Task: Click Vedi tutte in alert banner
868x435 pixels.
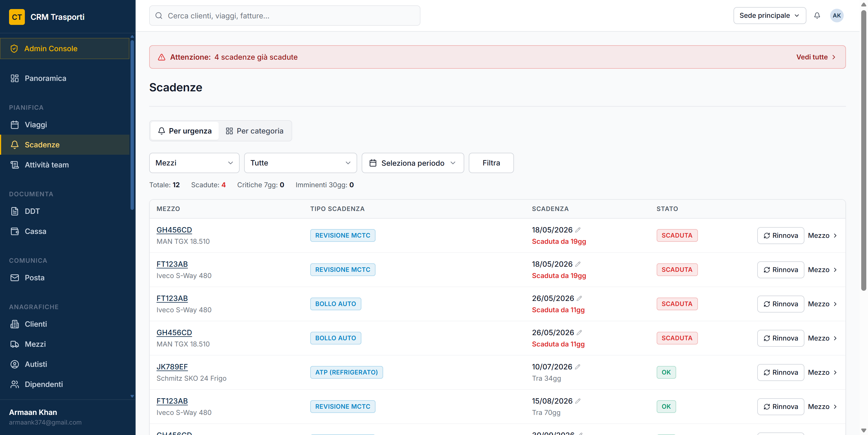Action: coord(816,57)
